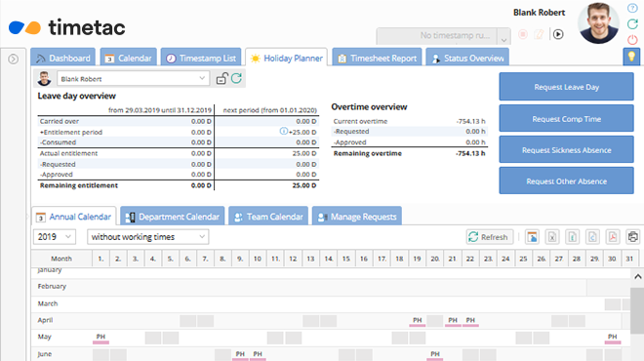Click the PH marker on June 9
Screen dimensions: 644x361
[x=240, y=355]
